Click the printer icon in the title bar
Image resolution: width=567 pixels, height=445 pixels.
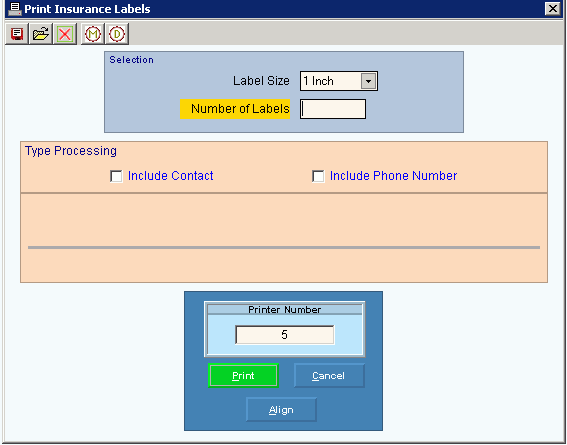(x=15, y=9)
